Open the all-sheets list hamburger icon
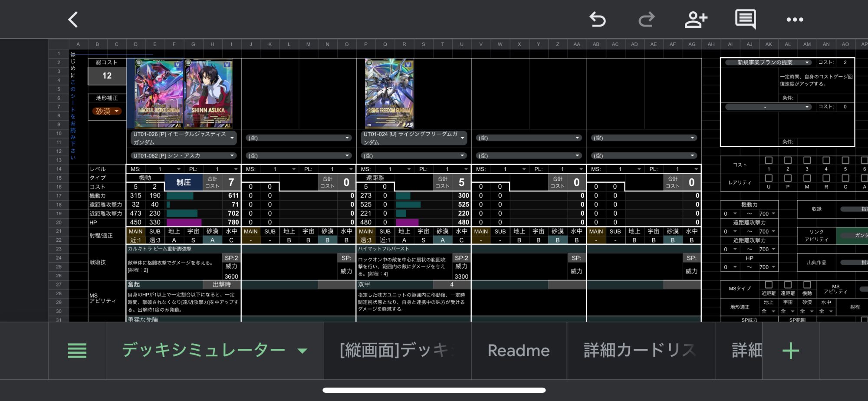868x401 pixels. coord(77,351)
